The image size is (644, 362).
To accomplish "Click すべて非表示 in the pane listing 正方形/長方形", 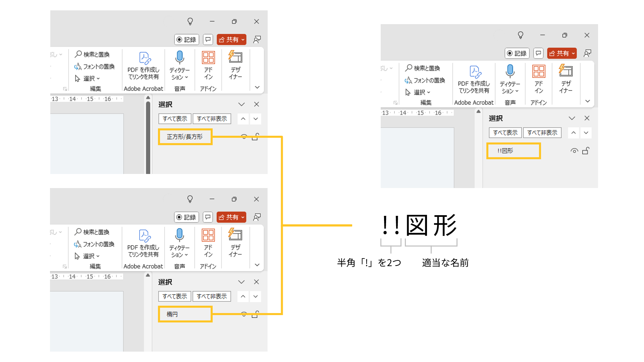I will pos(212,119).
